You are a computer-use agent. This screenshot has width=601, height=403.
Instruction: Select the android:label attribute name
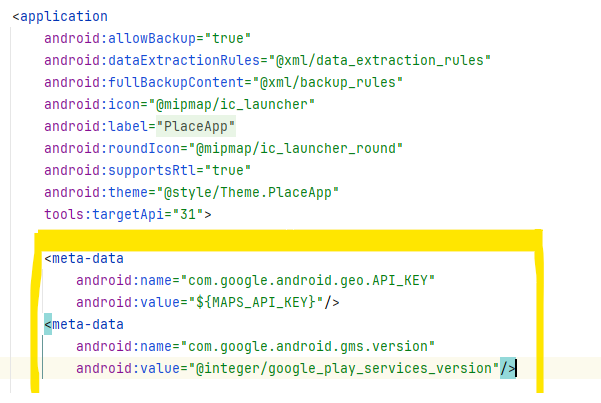point(96,126)
